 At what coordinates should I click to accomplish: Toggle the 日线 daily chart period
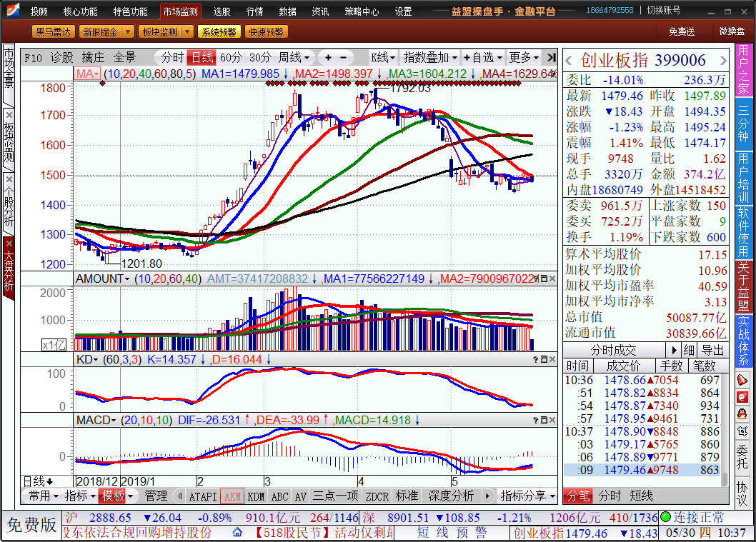pyautogui.click(x=201, y=58)
